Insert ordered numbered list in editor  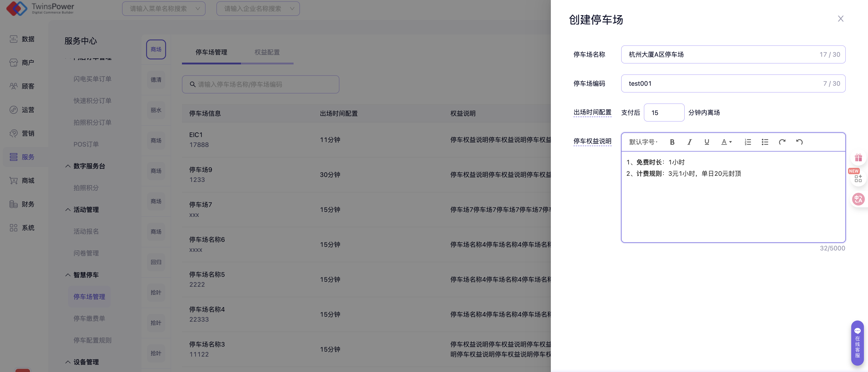coord(748,142)
